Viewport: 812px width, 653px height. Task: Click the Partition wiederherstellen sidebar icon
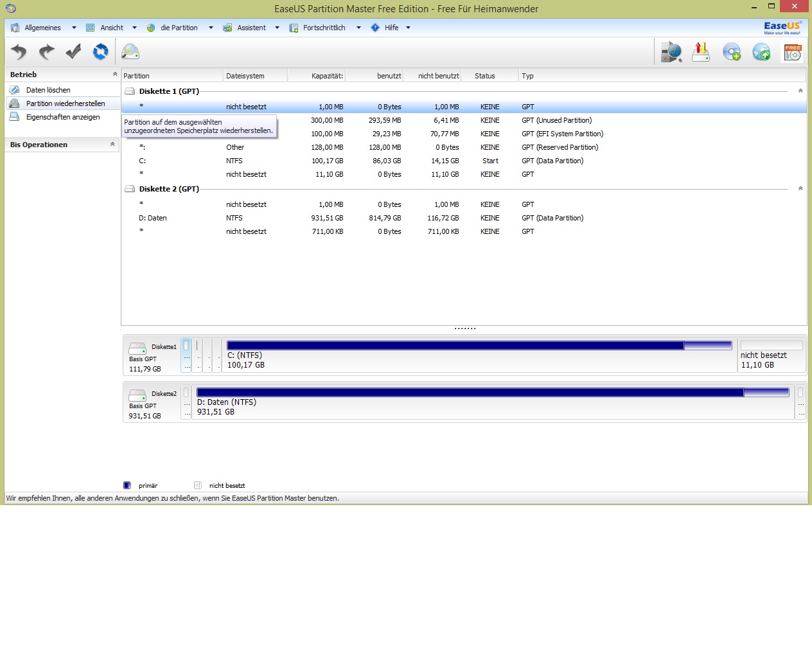[x=14, y=103]
